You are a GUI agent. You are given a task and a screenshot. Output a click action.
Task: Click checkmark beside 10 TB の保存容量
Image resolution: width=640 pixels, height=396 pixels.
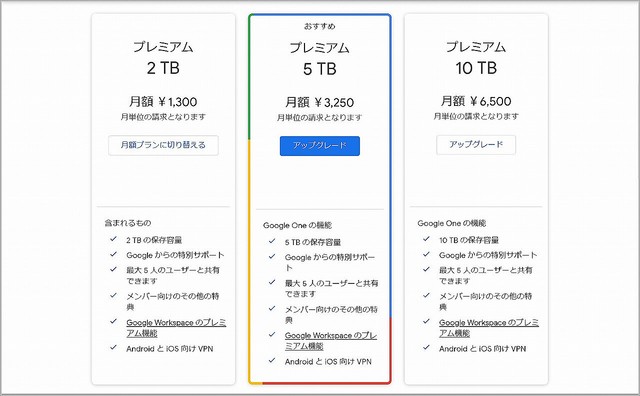click(x=427, y=239)
